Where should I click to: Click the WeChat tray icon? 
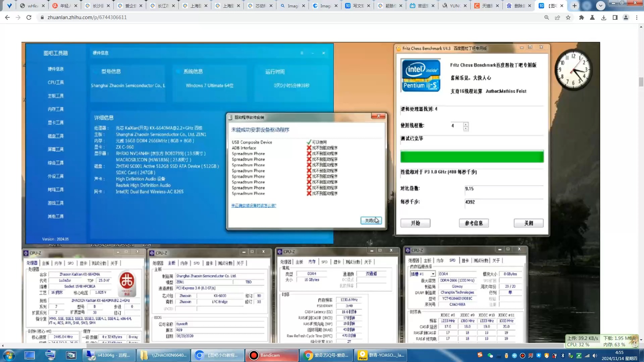[x=490, y=356]
